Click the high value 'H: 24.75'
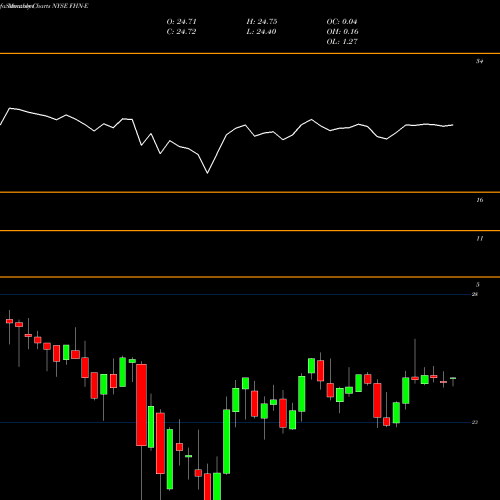 pyautogui.click(x=262, y=22)
